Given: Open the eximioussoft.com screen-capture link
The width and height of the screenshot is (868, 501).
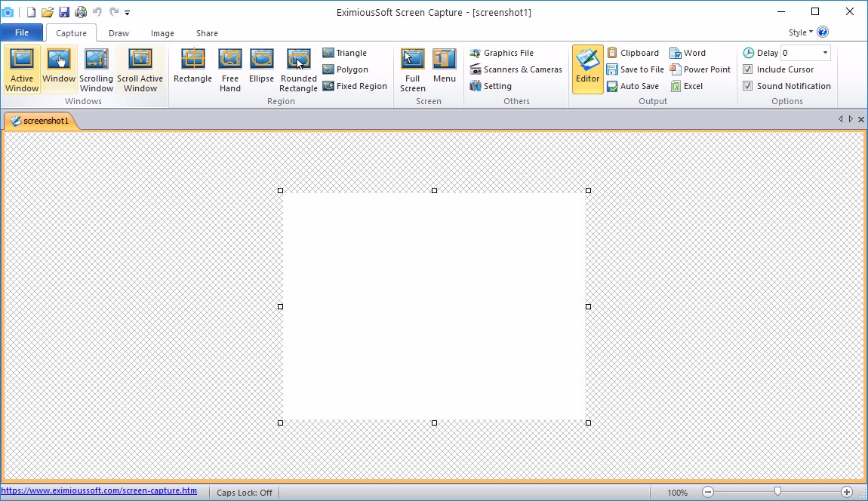Looking at the screenshot, I should pos(99,490).
